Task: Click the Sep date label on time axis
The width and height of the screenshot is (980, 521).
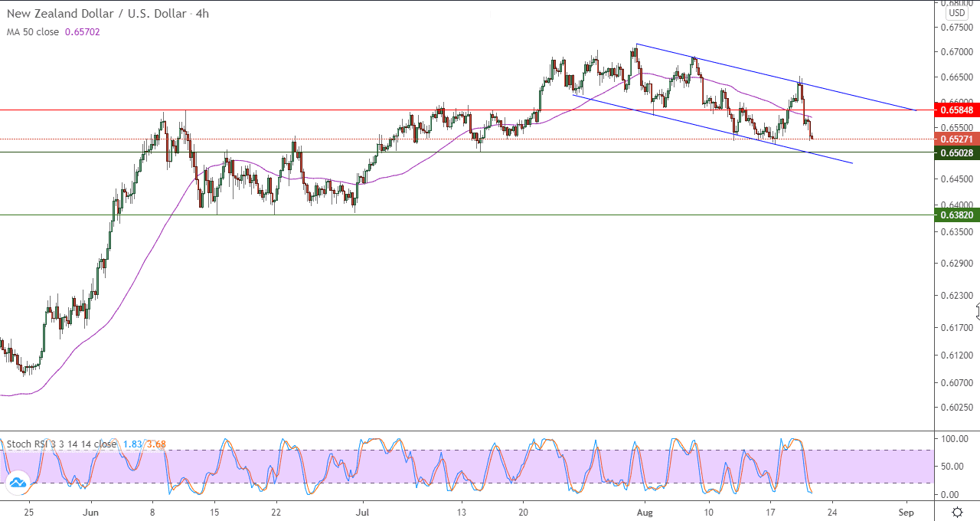Action: (x=906, y=512)
